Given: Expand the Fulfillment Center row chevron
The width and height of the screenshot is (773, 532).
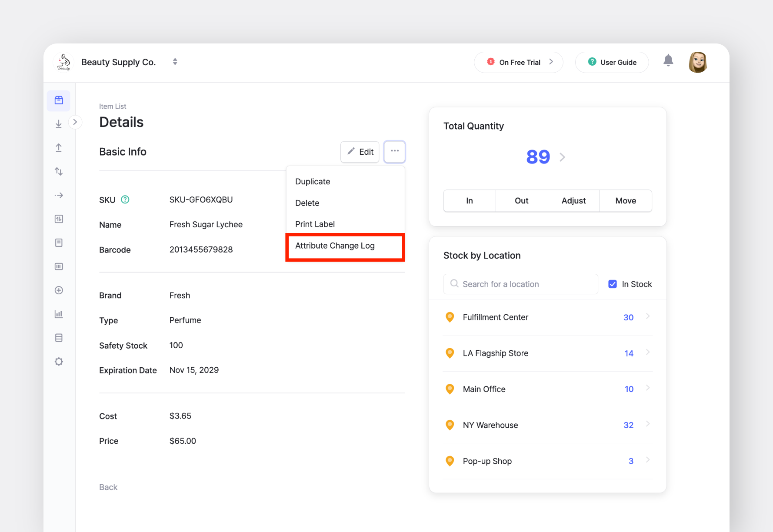Looking at the screenshot, I should tap(648, 316).
